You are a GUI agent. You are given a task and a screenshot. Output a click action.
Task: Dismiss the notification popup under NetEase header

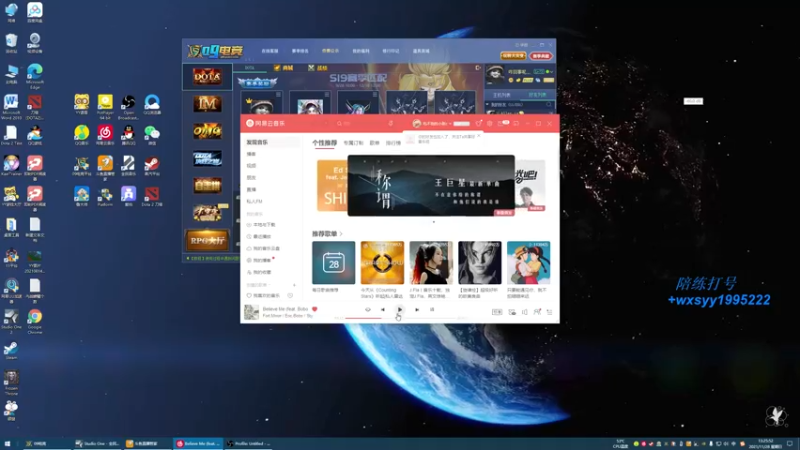tap(479, 136)
